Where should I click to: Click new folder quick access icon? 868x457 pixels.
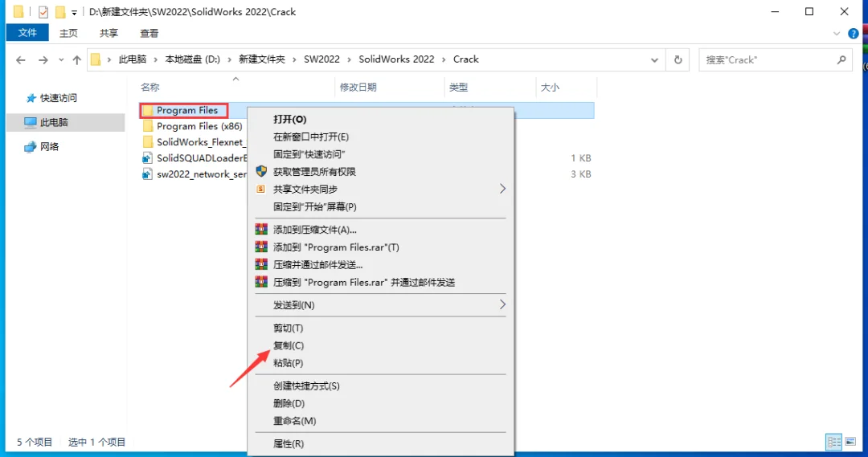pyautogui.click(x=59, y=11)
